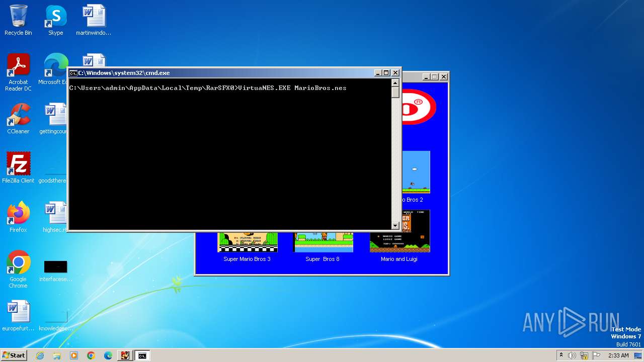
Task: Open Internet Explorer in taskbar
Action: (40, 355)
